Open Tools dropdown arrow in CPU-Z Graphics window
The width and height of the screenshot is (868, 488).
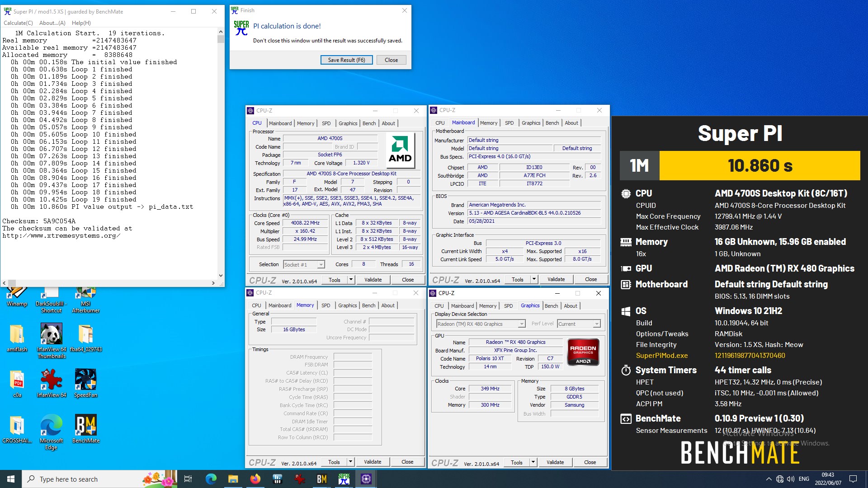pyautogui.click(x=533, y=462)
